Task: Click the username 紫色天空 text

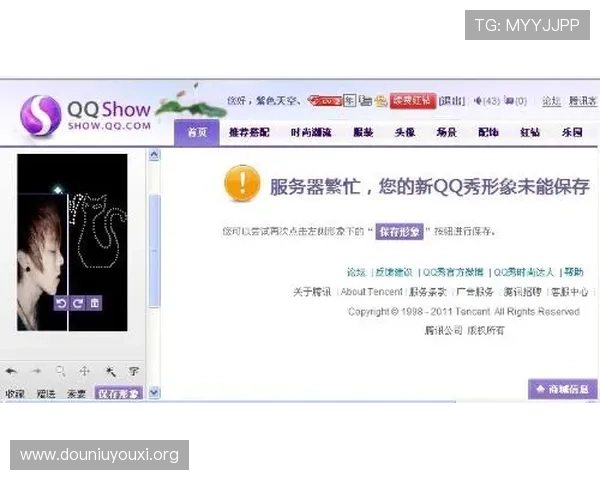Action: pos(276,101)
